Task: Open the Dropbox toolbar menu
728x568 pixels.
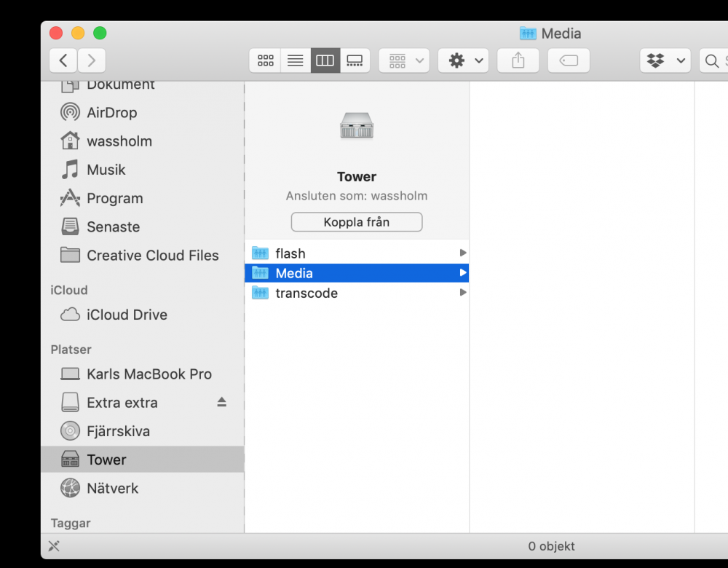Action: (665, 60)
